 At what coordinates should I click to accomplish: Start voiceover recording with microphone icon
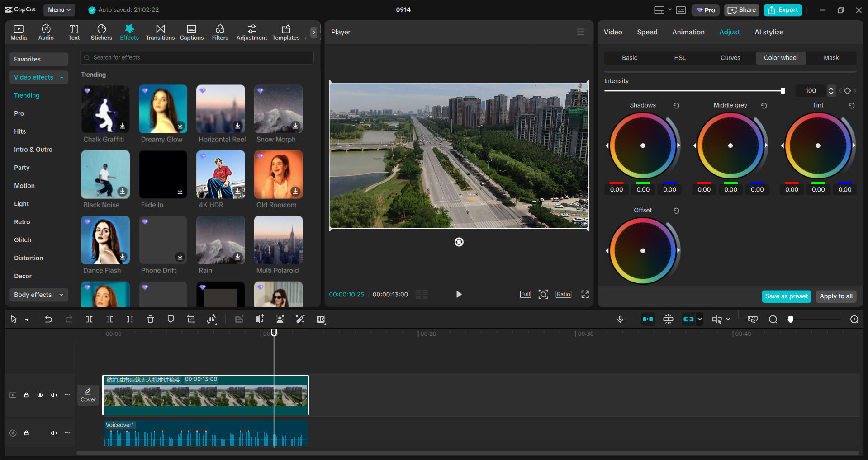620,319
